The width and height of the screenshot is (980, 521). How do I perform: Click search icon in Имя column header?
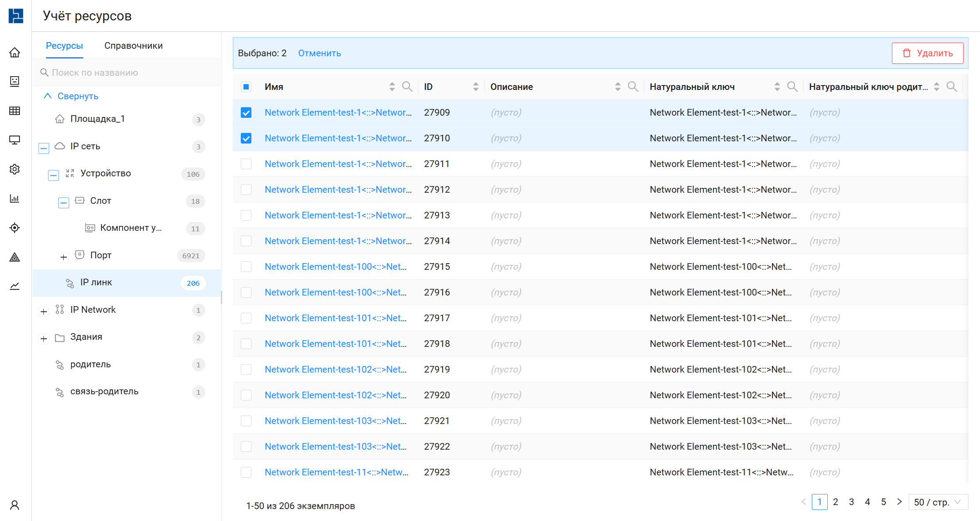407,87
